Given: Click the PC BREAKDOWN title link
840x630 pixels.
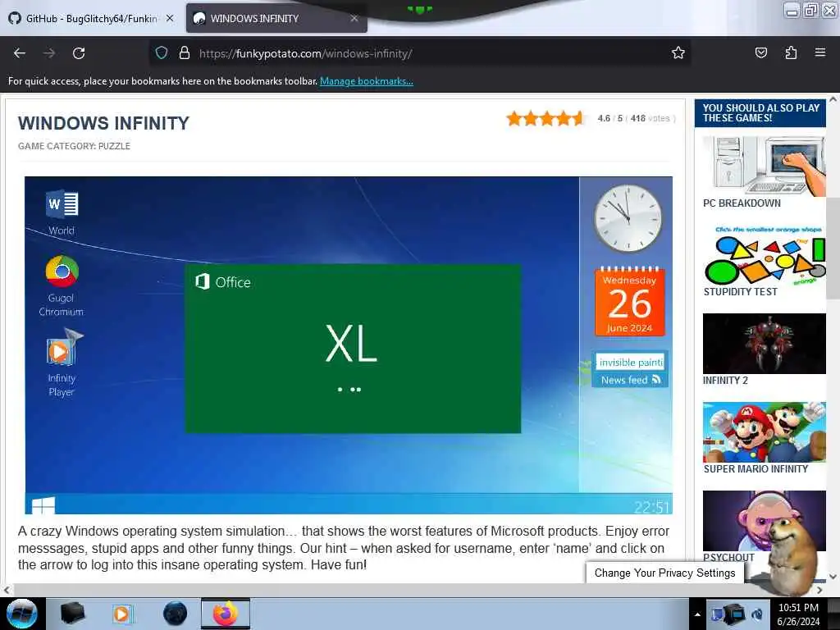Looking at the screenshot, I should [x=742, y=203].
